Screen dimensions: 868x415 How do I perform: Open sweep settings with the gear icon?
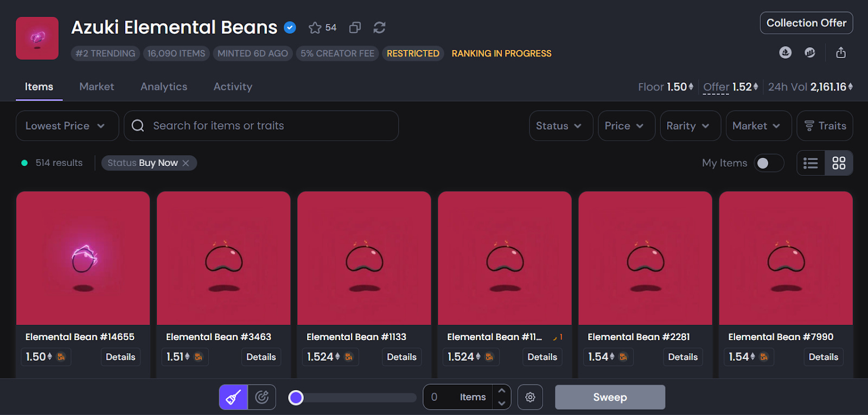pos(530,397)
